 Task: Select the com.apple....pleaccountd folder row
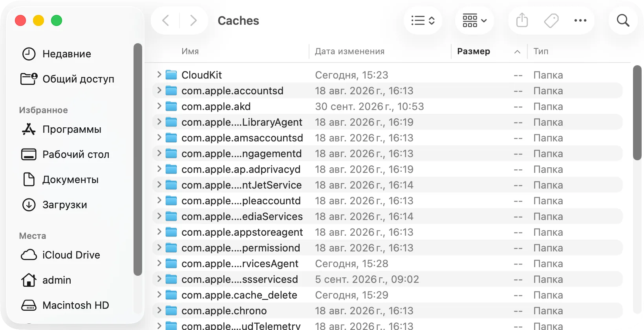click(387, 201)
